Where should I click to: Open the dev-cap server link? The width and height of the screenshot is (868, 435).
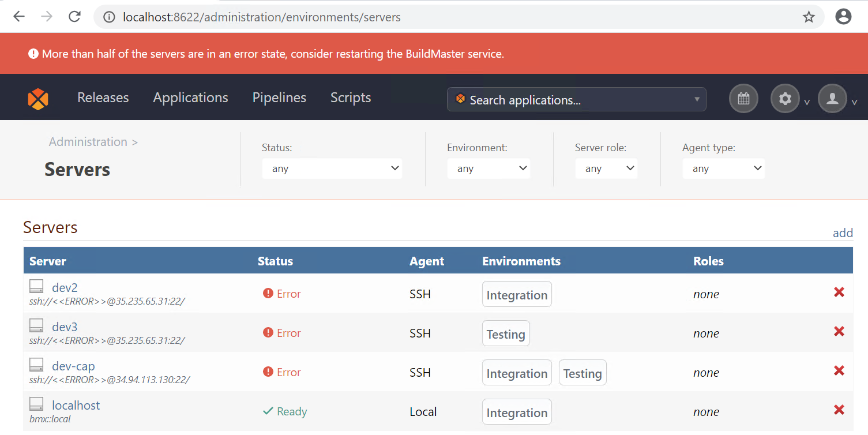click(73, 366)
